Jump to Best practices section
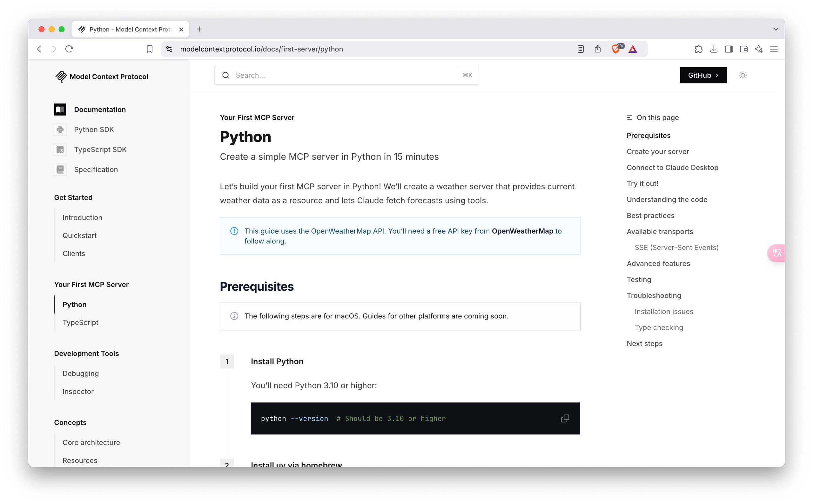This screenshot has width=813, height=504. [650, 215]
